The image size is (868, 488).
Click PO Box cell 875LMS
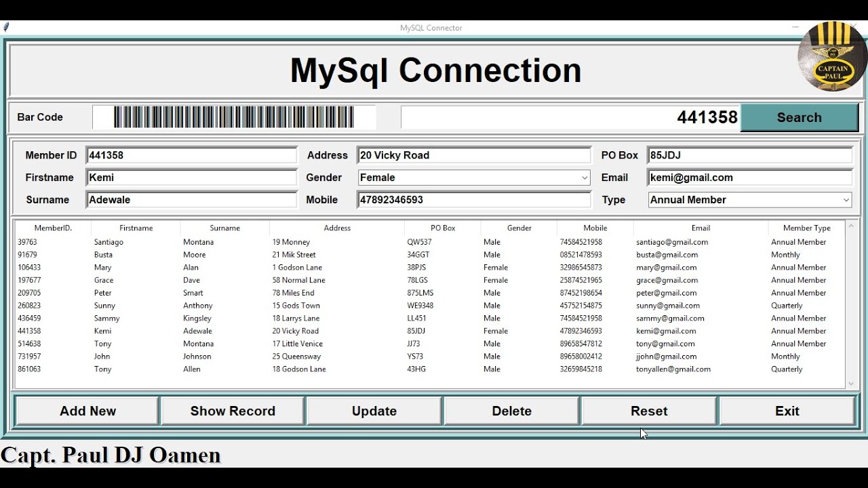(420, 293)
